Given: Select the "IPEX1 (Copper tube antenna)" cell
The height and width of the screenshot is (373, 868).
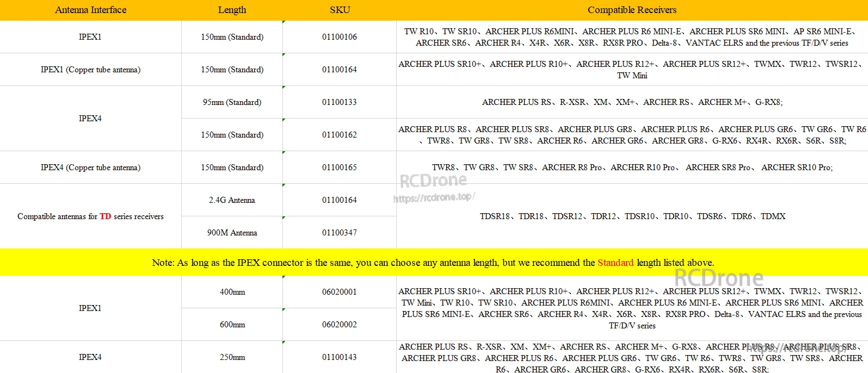Looking at the screenshot, I should [90, 70].
